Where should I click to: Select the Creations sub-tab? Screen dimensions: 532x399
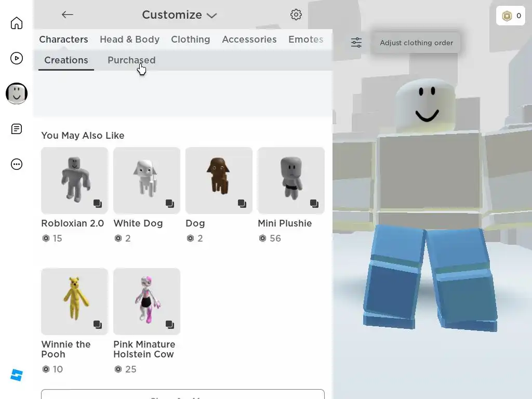point(66,60)
